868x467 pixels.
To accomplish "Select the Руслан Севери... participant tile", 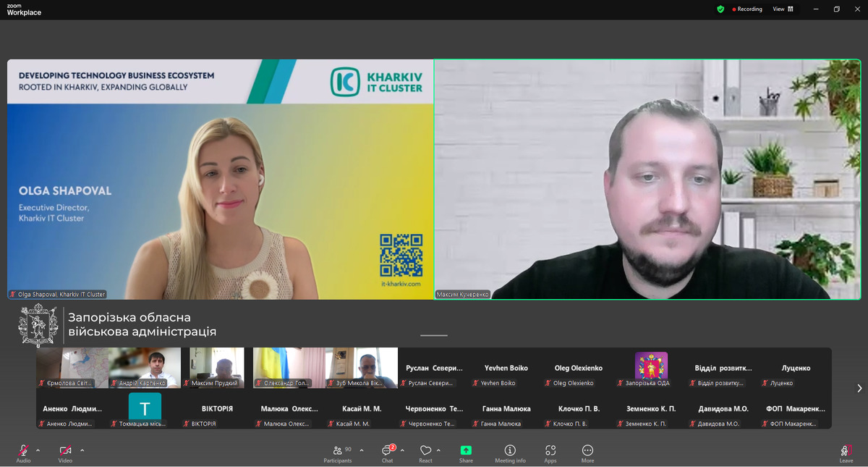I will (x=434, y=368).
